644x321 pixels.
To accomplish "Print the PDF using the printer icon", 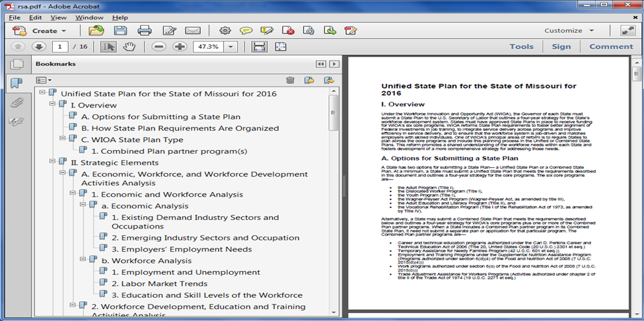I will 145,30.
